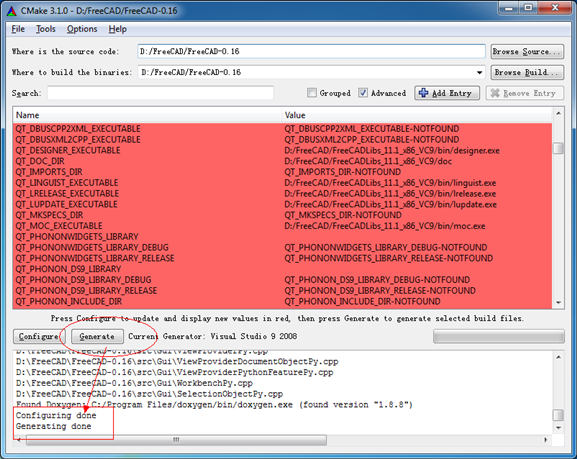The image size is (577, 459).
Task: Open the Tools menu
Action: coord(46,29)
